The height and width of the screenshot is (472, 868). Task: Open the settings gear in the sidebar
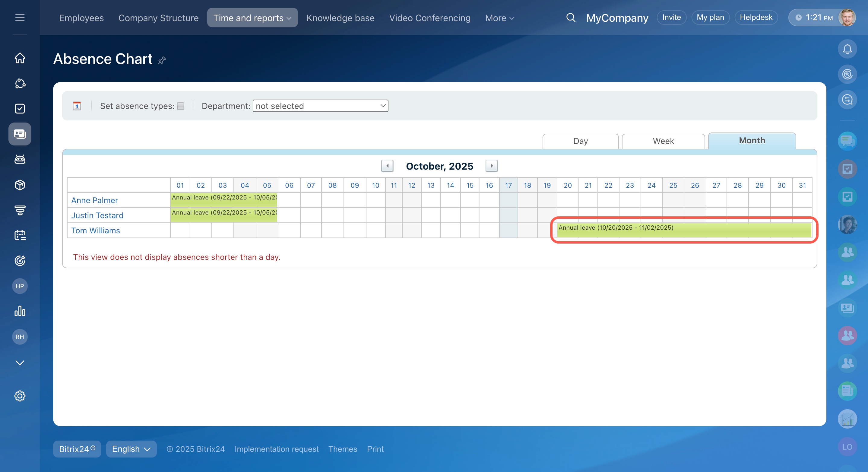(x=20, y=396)
